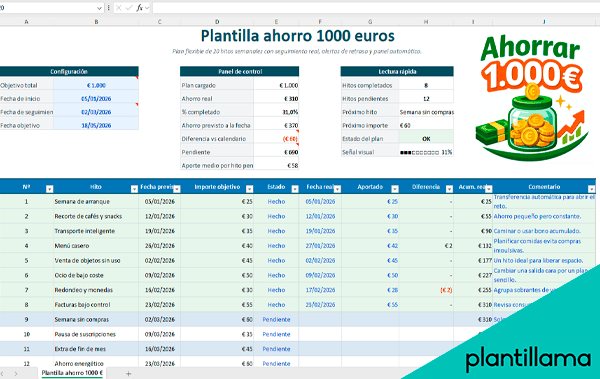Image resolution: width=600 pixels, height=379 pixels.
Task: Select the Fecha real 17/02/2026 cell
Action: (x=320, y=290)
